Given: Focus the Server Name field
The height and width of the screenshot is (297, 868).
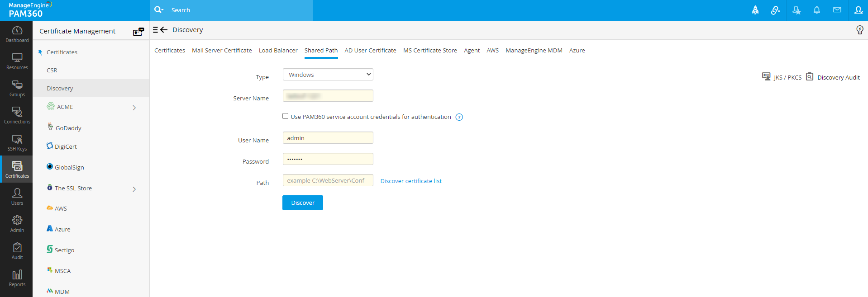Looking at the screenshot, I should [328, 96].
